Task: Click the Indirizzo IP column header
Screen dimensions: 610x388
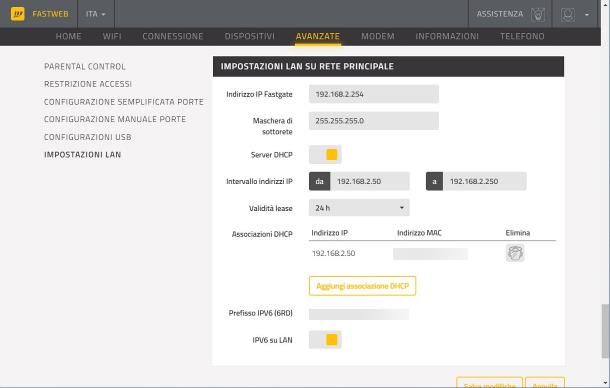Action: 330,233
